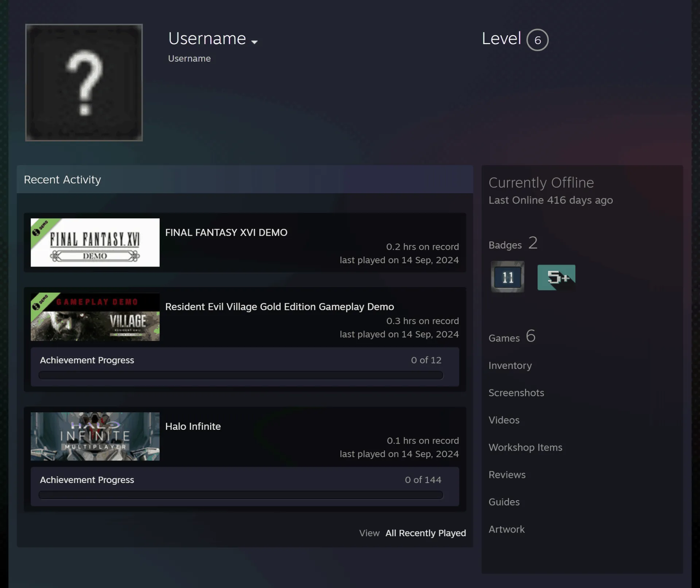Screen dimensions: 700x588
Task: Go to Workshop Items
Action: pyautogui.click(x=525, y=448)
